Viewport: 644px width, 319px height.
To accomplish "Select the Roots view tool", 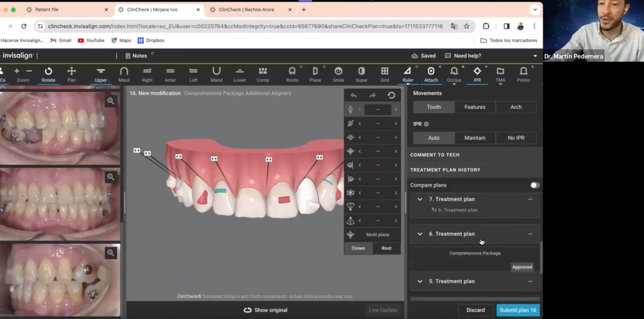I will tap(292, 74).
